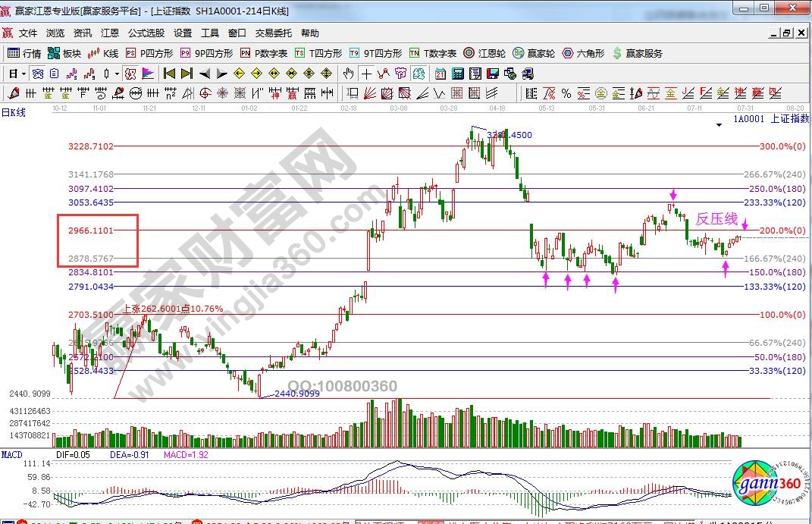Open the 江恩 menu
812x524 pixels.
point(110,33)
